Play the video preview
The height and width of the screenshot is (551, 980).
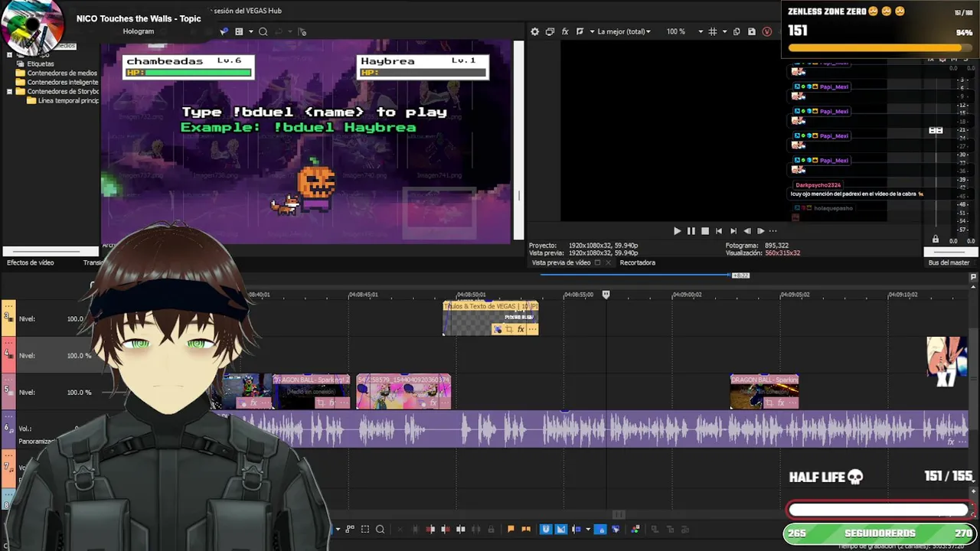[x=677, y=230]
